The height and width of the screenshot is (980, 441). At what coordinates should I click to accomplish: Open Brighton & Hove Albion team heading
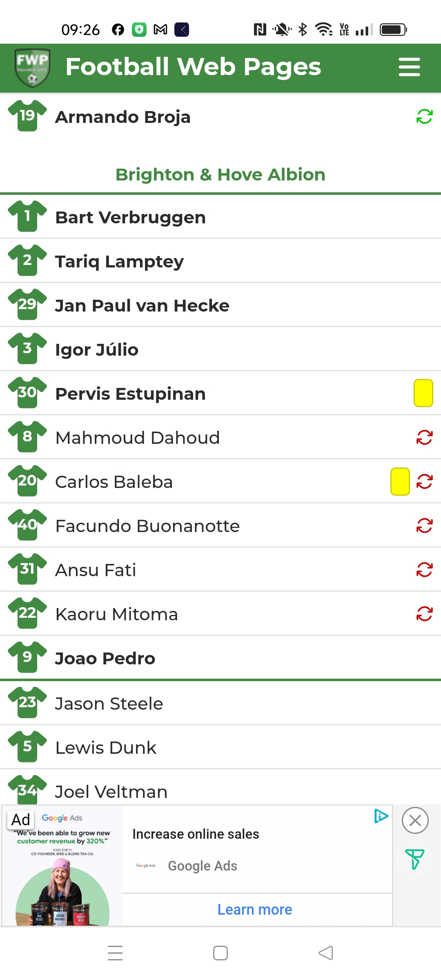pos(220,174)
